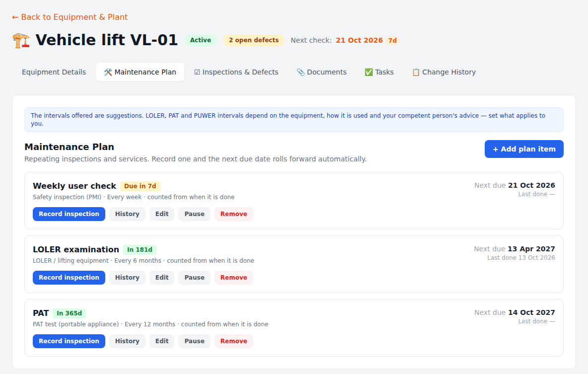
Task: Open History for Weekly user check
Action: [127, 214]
